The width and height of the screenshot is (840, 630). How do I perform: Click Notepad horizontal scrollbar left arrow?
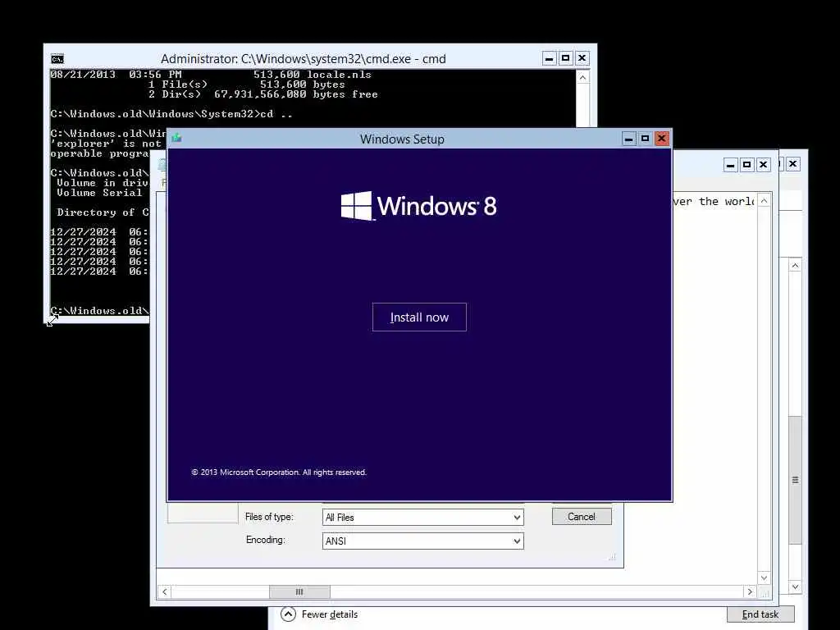click(164, 592)
